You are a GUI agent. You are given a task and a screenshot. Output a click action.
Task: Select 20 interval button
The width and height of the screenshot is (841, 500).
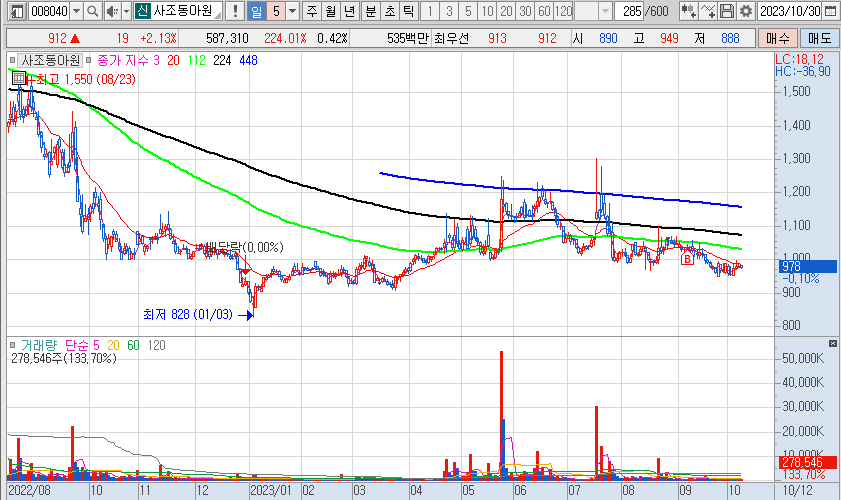coord(506,11)
